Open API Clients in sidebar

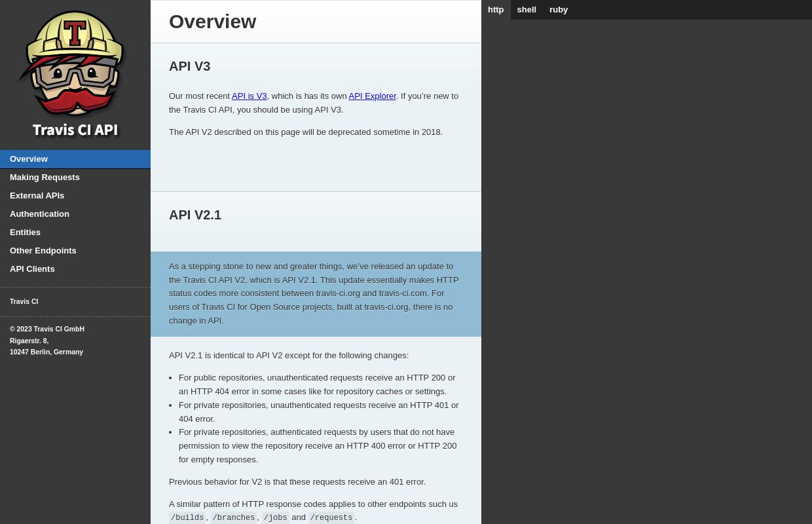[75, 269]
